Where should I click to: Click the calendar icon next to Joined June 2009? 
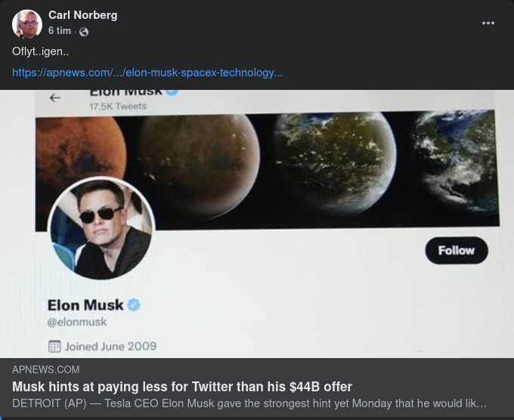click(x=54, y=346)
